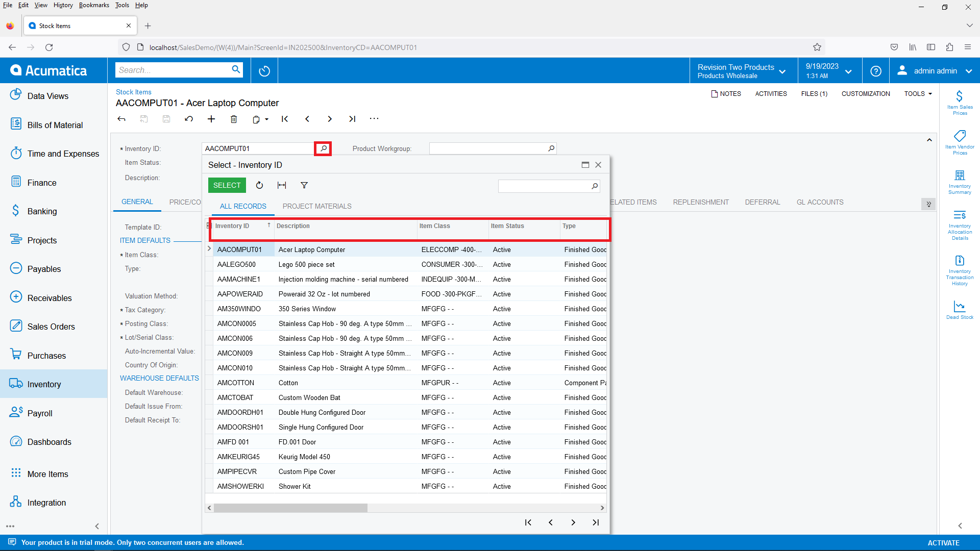
Task: Open NOTES for this item
Action: (726, 94)
